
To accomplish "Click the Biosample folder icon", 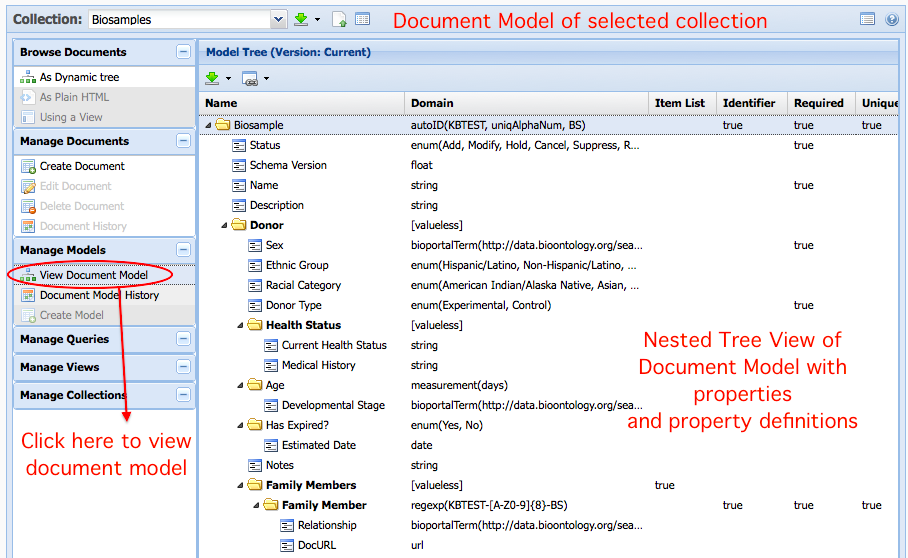I will [x=223, y=124].
